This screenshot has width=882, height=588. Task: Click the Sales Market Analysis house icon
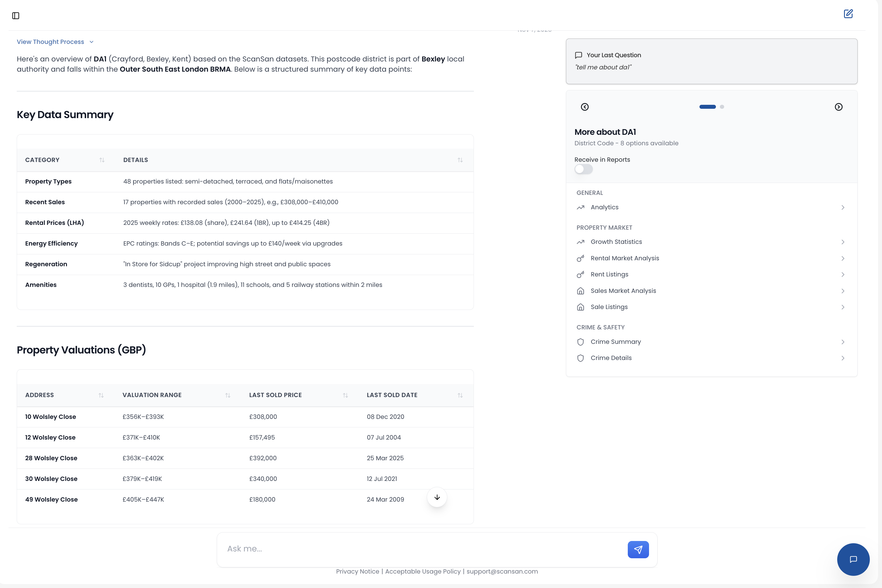coord(581,291)
